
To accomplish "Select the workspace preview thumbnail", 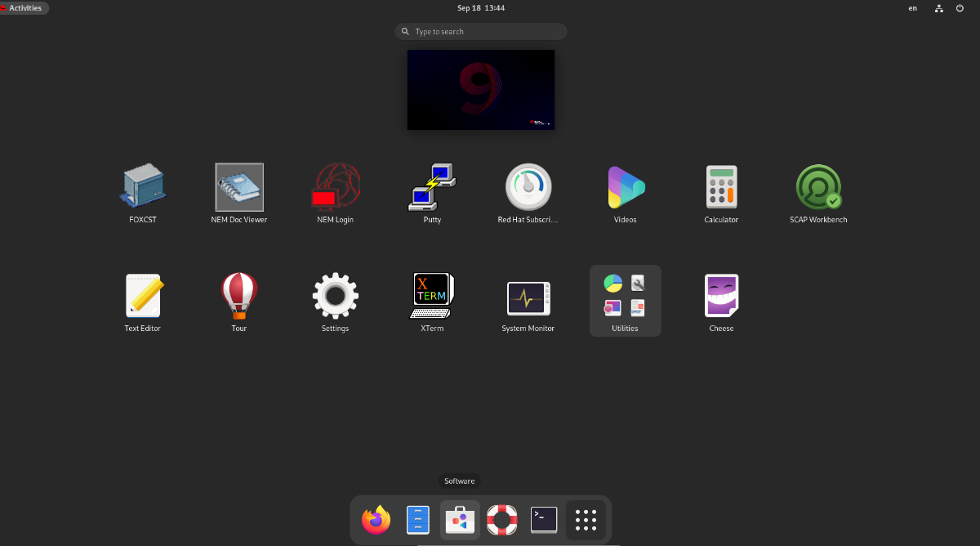I will [x=481, y=90].
